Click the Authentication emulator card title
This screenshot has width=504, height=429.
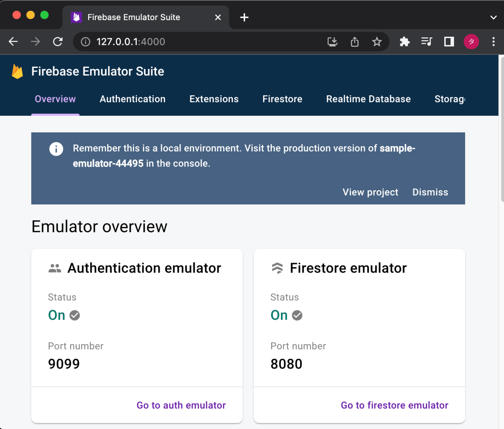coord(144,268)
